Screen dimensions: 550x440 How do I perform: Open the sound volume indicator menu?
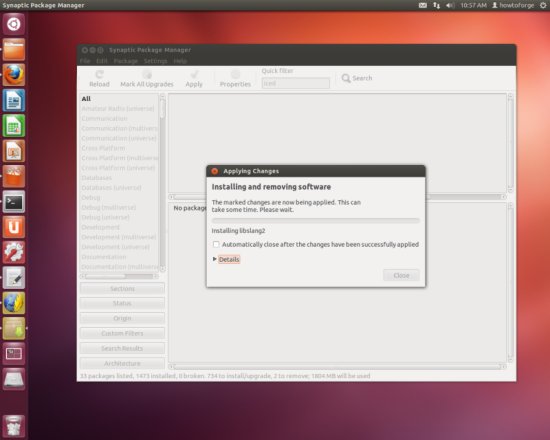pos(450,5)
